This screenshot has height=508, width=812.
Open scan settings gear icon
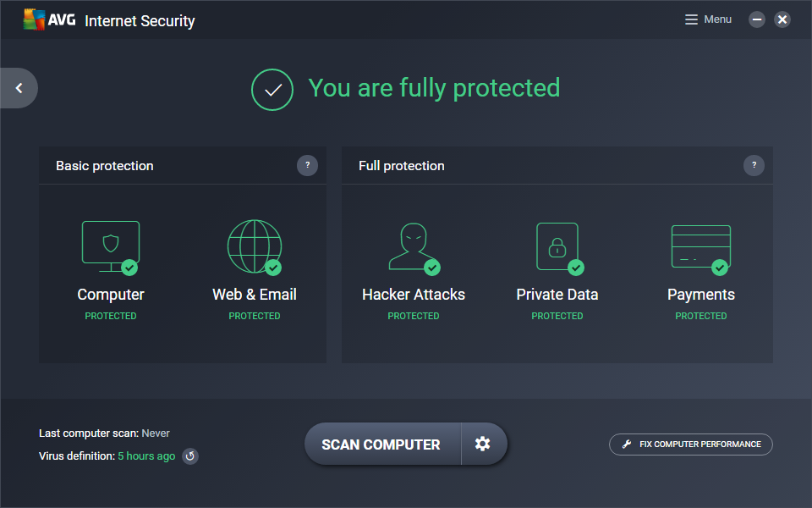click(483, 444)
